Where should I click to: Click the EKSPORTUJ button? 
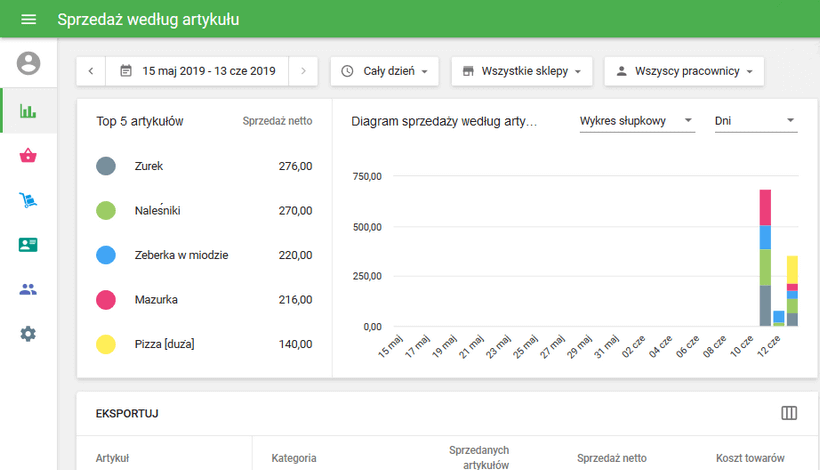coord(127,413)
